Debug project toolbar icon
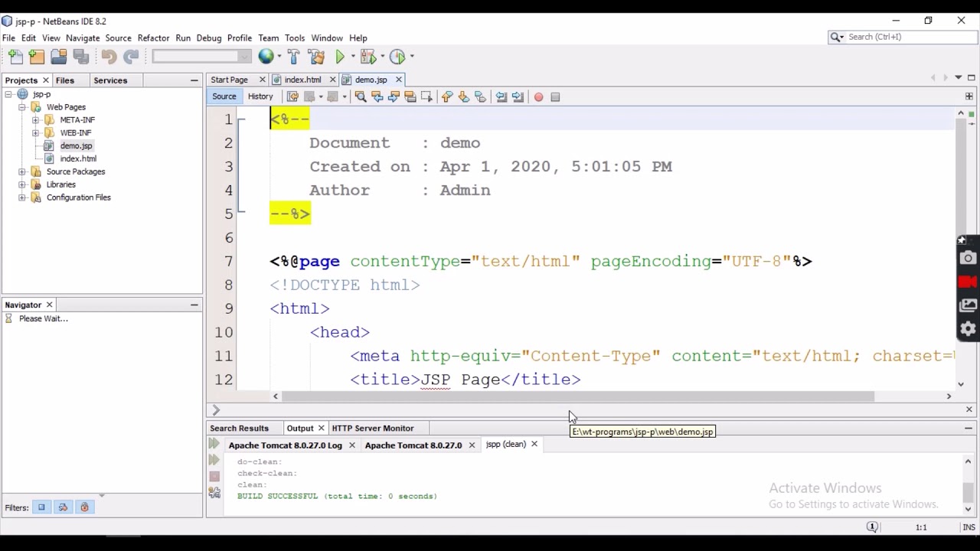The height and width of the screenshot is (551, 980). 368,57
